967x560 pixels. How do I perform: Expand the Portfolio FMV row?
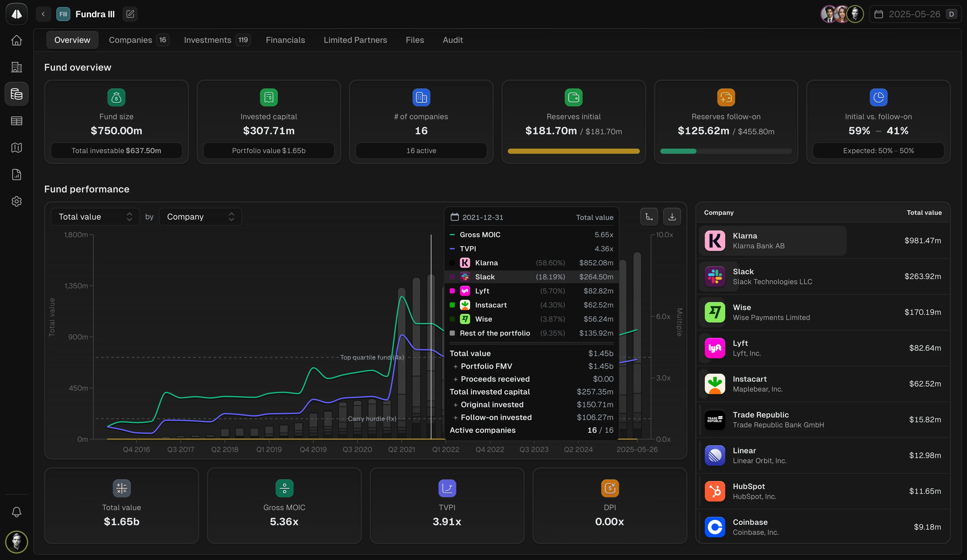[x=456, y=366]
